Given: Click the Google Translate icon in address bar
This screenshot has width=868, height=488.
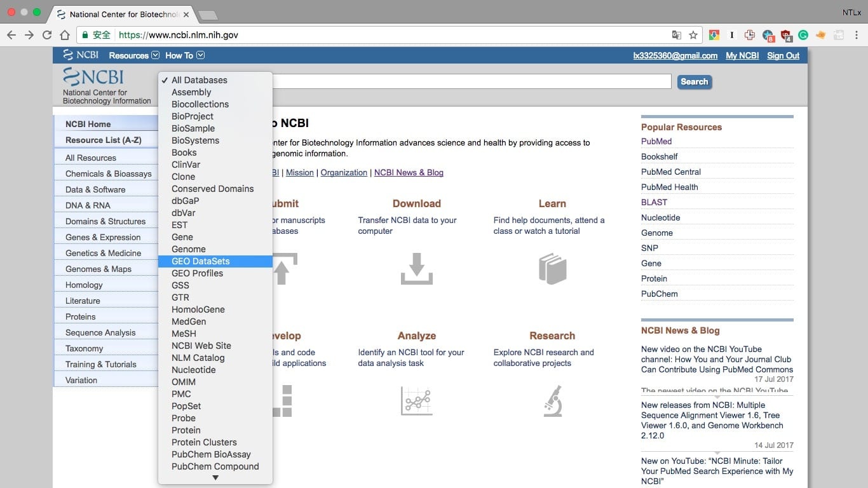Looking at the screenshot, I should coord(677,35).
